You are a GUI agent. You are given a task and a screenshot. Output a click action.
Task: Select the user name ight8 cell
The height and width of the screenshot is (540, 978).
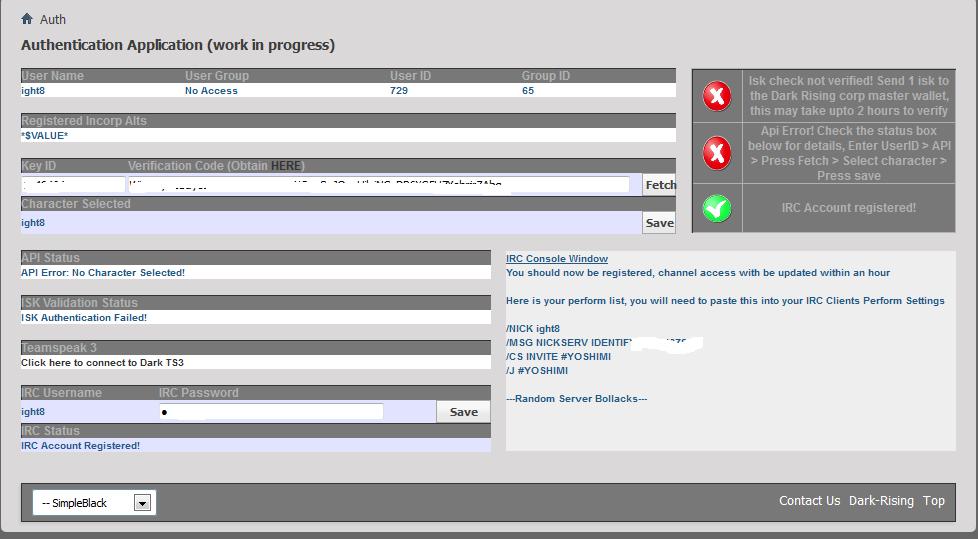coord(33,90)
